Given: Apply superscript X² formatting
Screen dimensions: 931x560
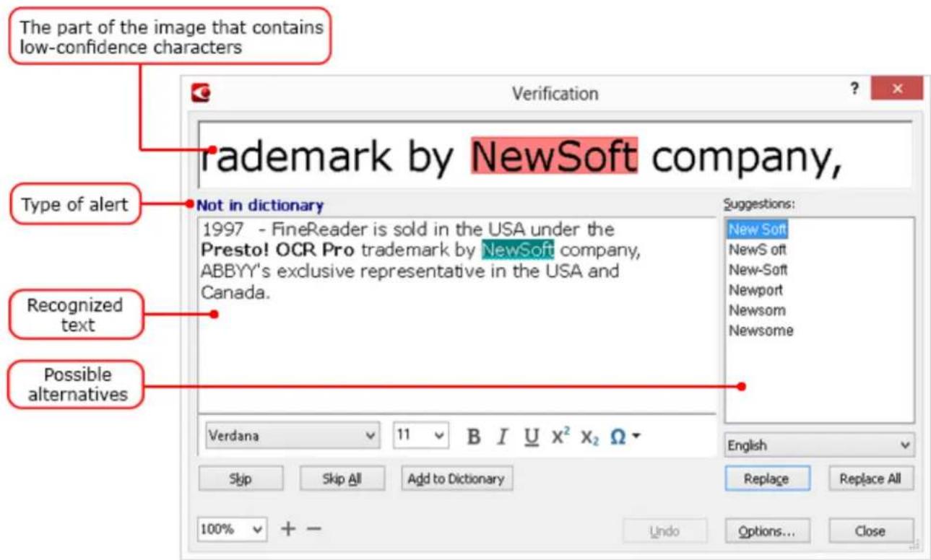Looking at the screenshot, I should click(x=560, y=436).
